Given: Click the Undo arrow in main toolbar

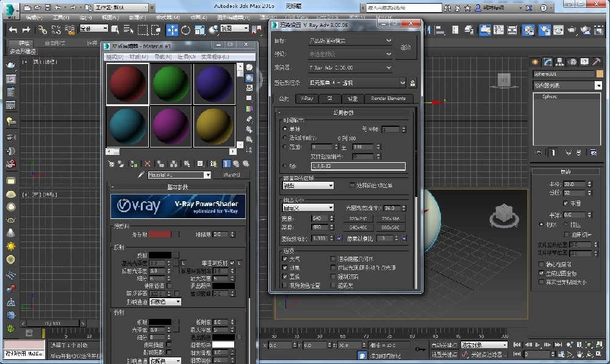Looking at the screenshot, I should 13,29.
